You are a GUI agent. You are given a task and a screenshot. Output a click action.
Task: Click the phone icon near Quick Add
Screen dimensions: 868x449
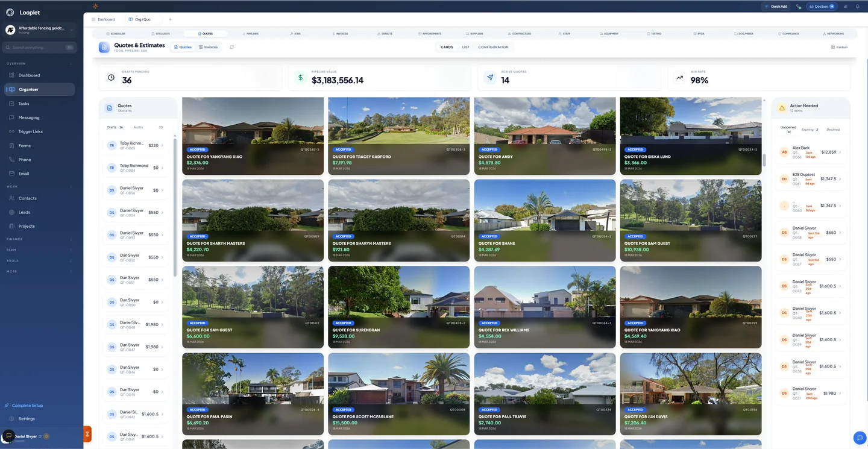(799, 7)
